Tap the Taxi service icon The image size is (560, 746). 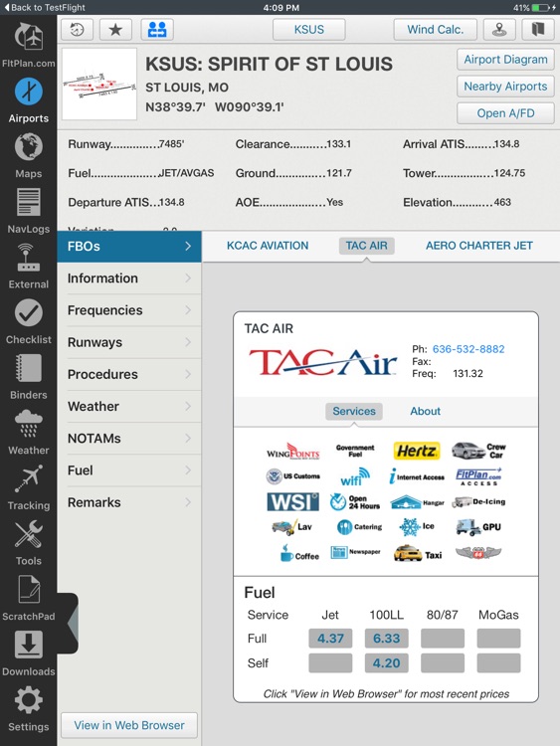[418, 554]
